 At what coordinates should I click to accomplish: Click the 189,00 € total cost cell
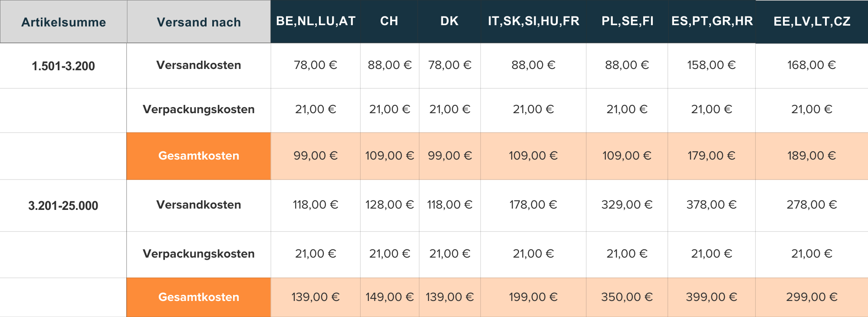(812, 156)
